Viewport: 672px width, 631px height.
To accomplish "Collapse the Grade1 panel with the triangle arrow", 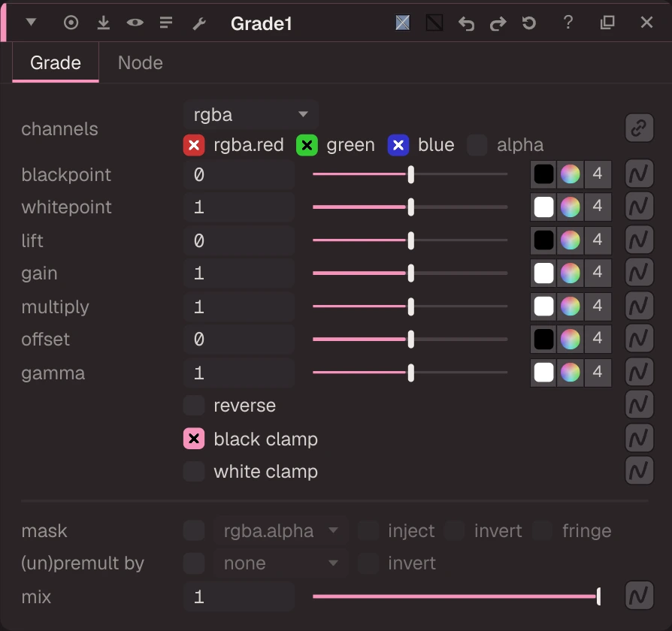I will point(31,22).
